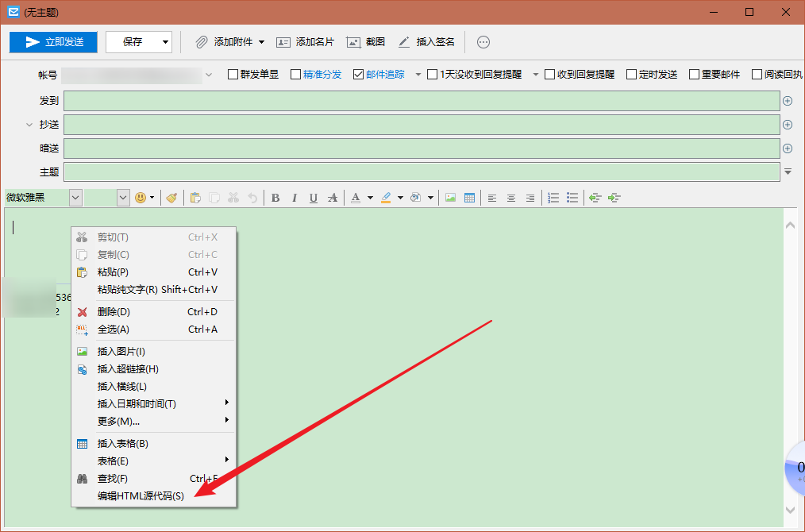Image resolution: width=805 pixels, height=532 pixels.
Task: Toggle strikethrough formatting
Action: (333, 198)
